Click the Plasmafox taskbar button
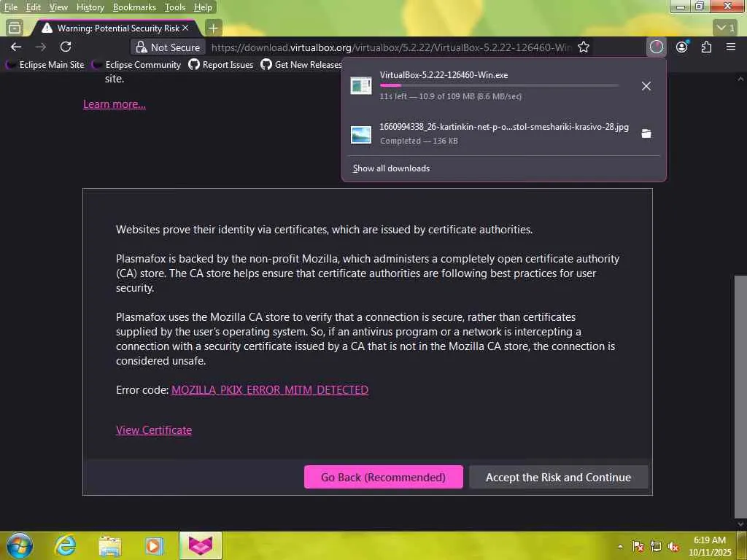747x560 pixels. [x=201, y=545]
